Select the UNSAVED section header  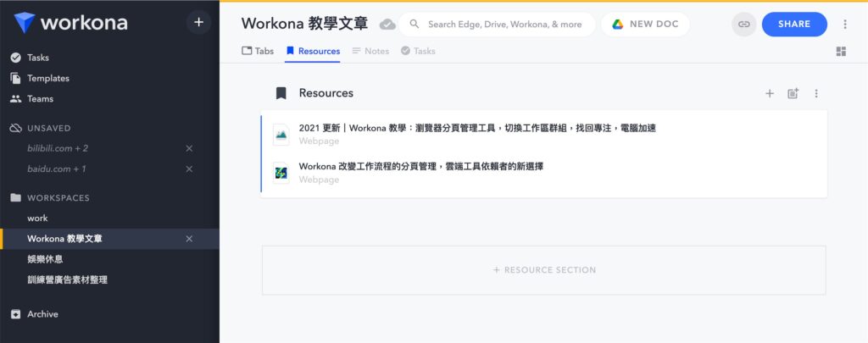point(48,128)
